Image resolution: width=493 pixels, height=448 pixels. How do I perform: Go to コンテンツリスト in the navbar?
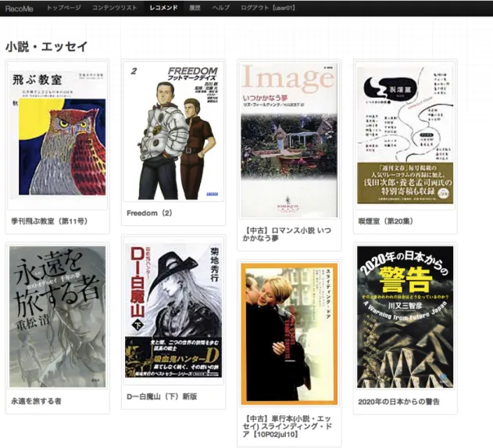tap(115, 8)
